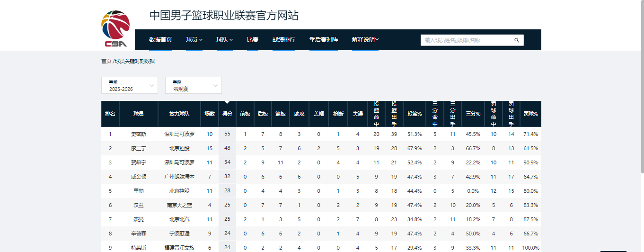
Task: Expand the 解释说明 menu
Action: pyautogui.click(x=365, y=40)
